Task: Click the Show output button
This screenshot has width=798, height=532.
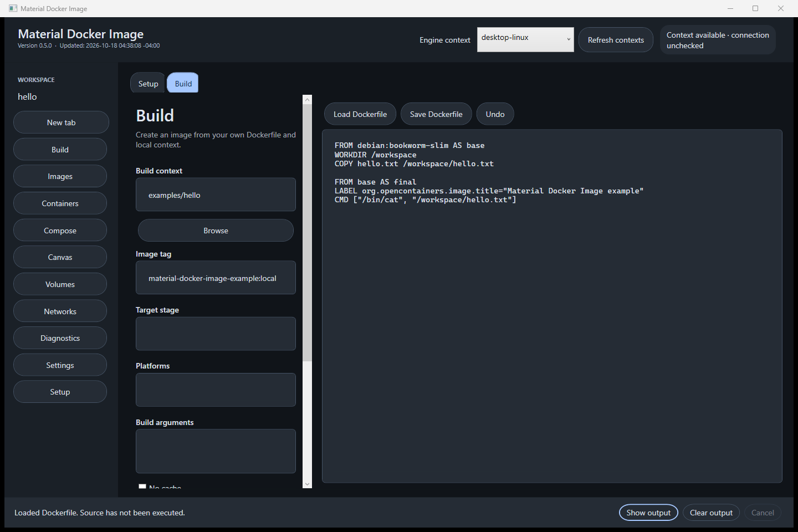Action: (648, 513)
